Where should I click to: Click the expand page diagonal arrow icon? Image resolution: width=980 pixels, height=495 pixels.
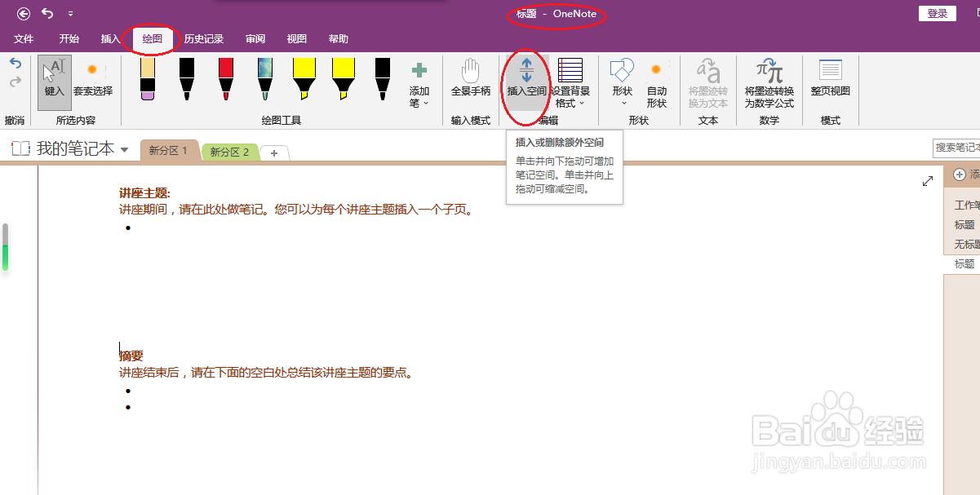coord(927,181)
